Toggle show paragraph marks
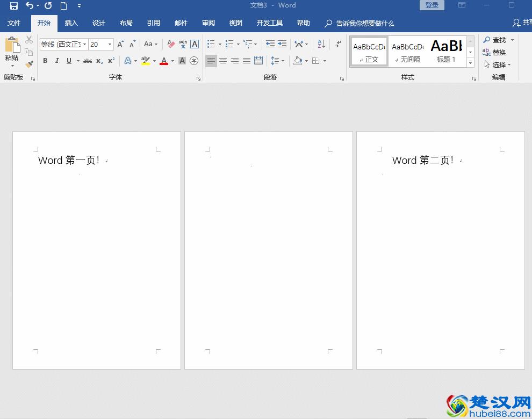532x419 pixels. click(x=337, y=44)
